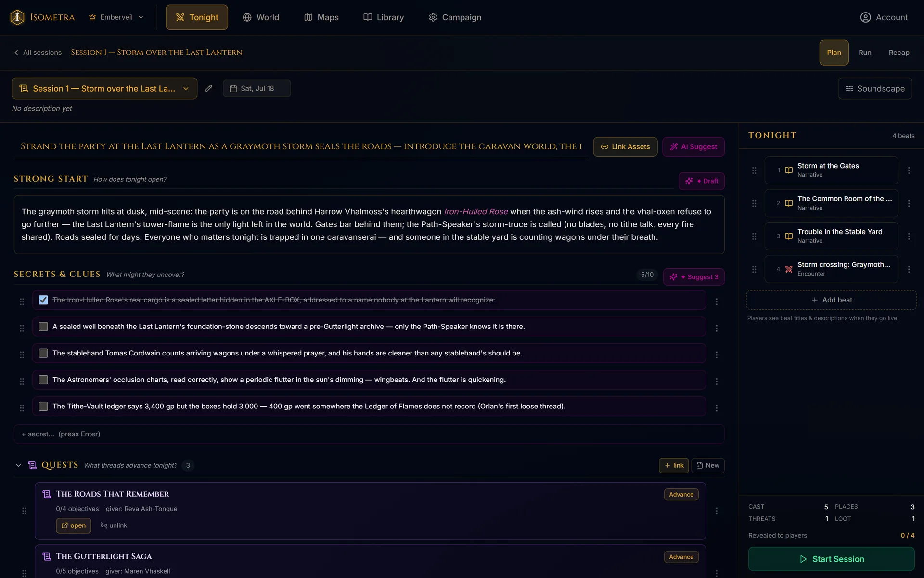Viewport: 924px width, 578px height.
Task: Switch to the Tonight tab
Action: tap(197, 17)
